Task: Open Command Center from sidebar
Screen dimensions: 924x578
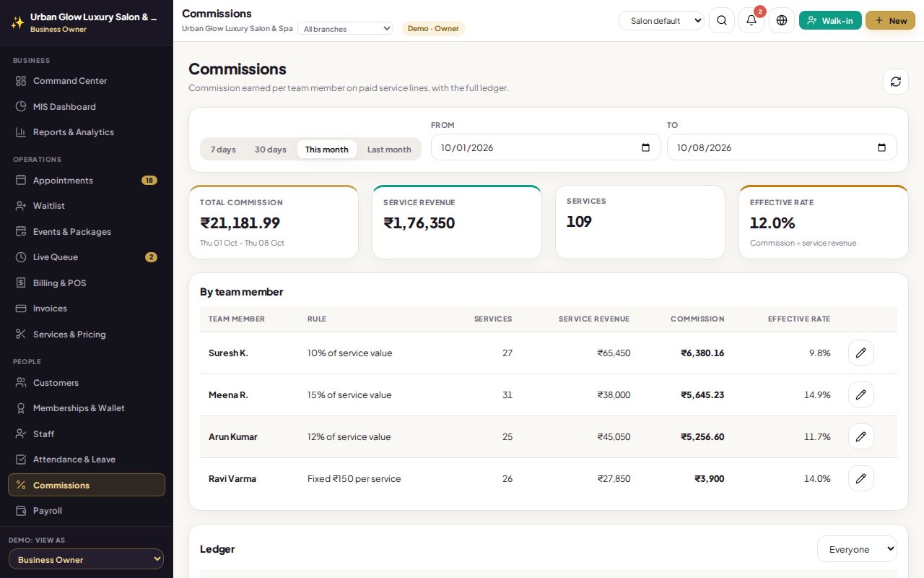Action: [87, 81]
